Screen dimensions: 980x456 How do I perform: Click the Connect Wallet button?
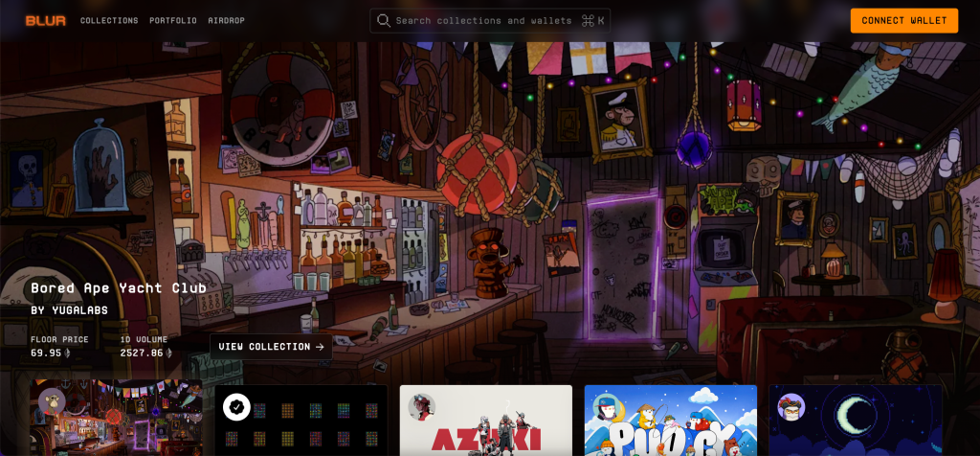903,21
